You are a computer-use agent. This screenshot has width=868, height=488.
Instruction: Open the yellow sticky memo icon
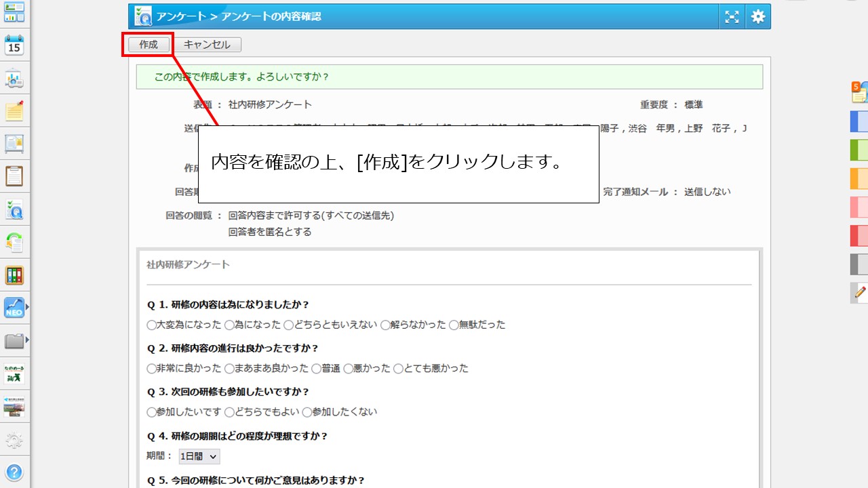14,111
